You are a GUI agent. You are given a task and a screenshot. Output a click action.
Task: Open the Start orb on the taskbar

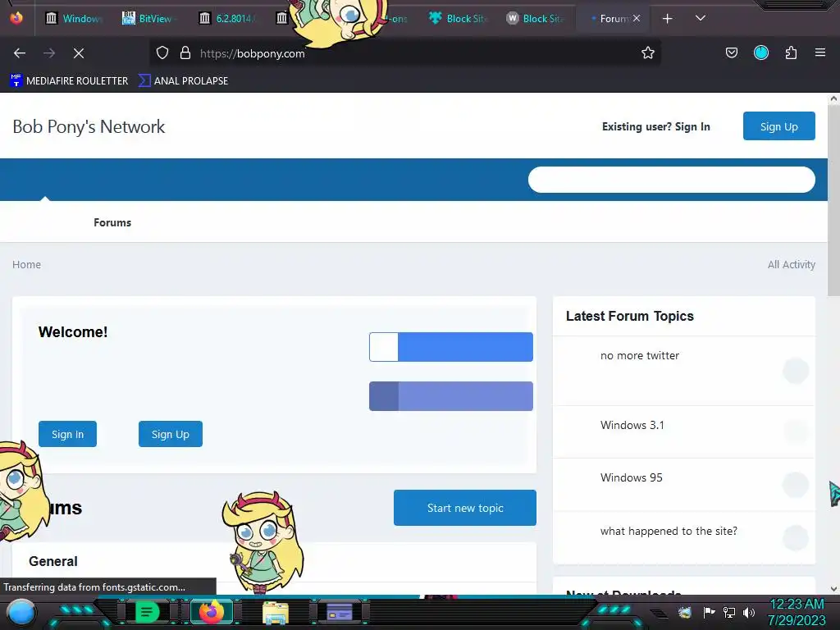pyautogui.click(x=21, y=612)
